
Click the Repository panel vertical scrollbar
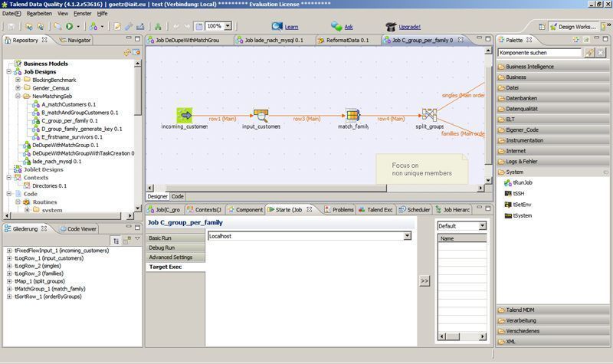tap(138, 92)
